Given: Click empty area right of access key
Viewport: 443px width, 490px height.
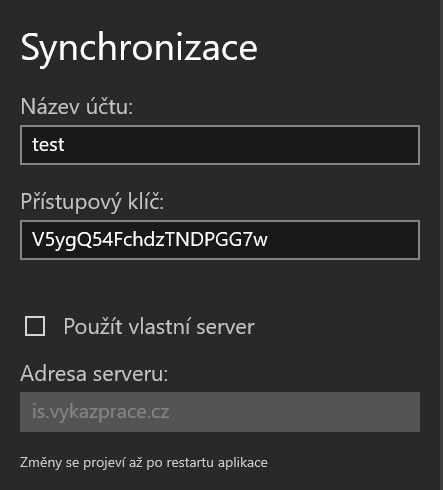Looking at the screenshot, I should click(x=343, y=240).
